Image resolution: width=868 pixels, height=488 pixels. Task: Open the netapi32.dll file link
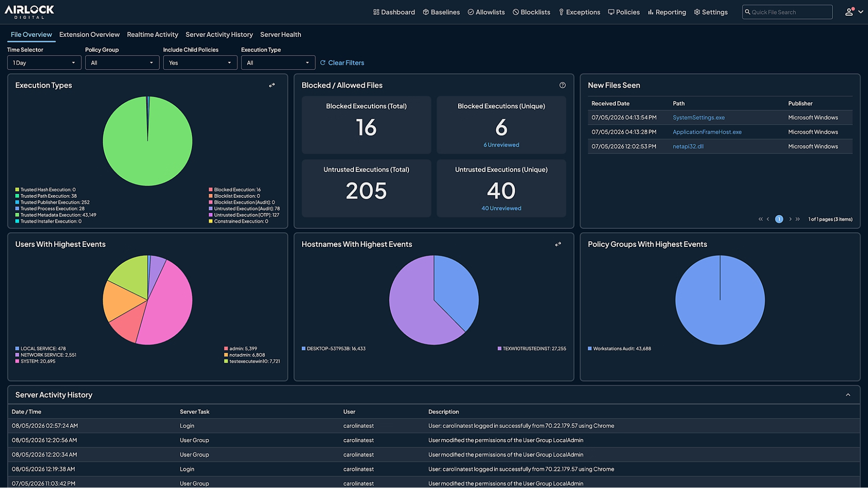[688, 147]
